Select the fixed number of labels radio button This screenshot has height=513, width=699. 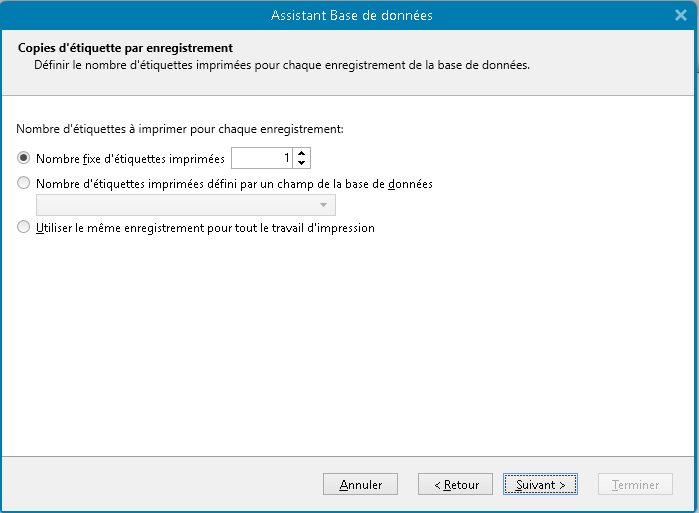[24, 158]
